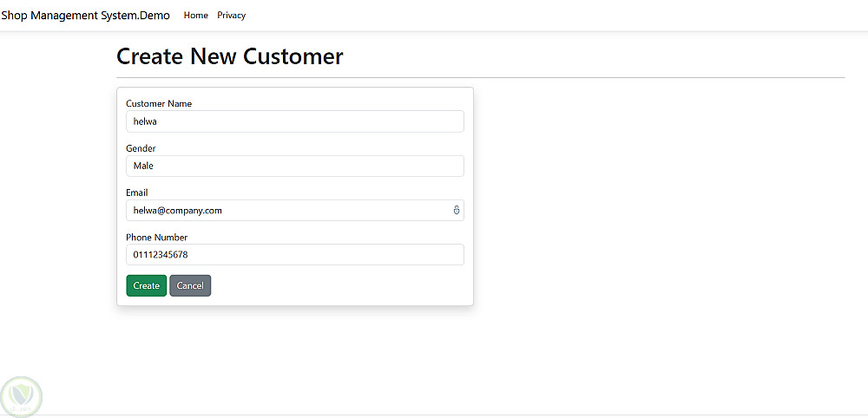This screenshot has width=868, height=418.
Task: Click blank form area beside Cancel button
Action: [x=339, y=285]
